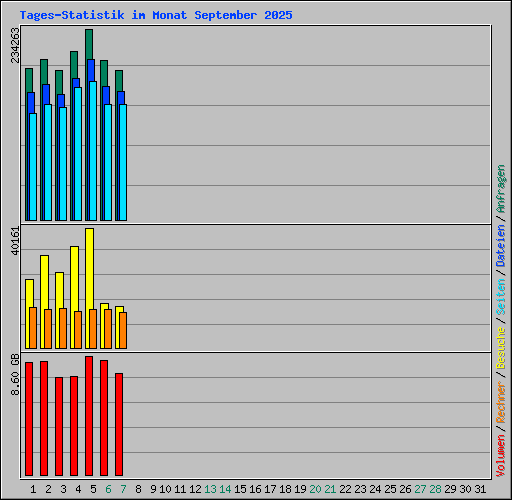Click the 8.60 GB axis label

[x=15, y=374]
